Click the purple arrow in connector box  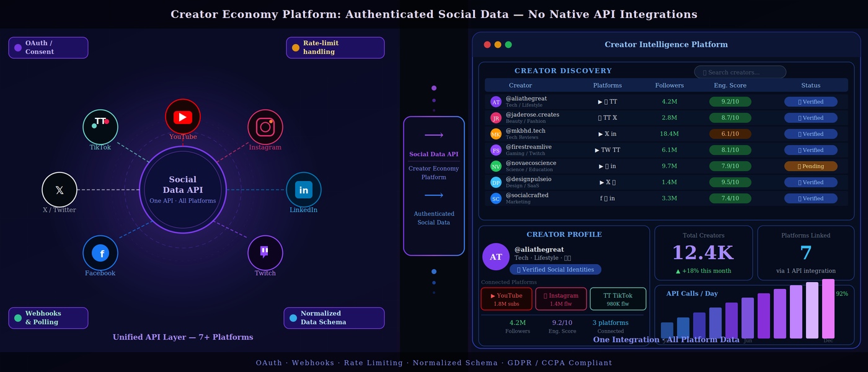click(x=434, y=135)
